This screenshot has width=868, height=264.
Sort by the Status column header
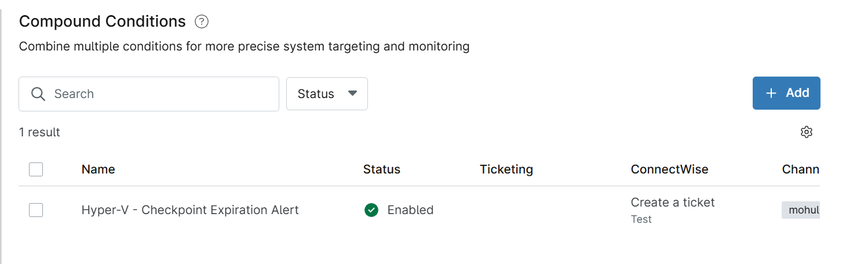(381, 169)
